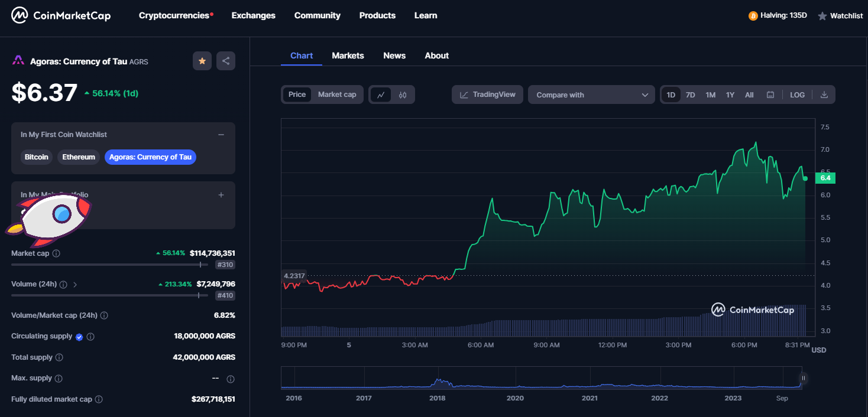868x417 pixels.
Task: Switch to the Markets tab
Action: (348, 56)
